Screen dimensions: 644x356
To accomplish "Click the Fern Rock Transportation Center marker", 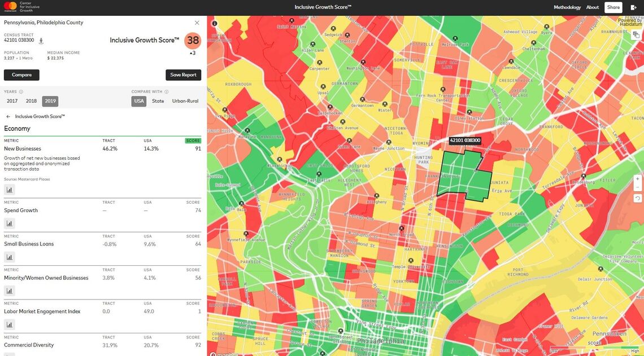I will (443, 89).
